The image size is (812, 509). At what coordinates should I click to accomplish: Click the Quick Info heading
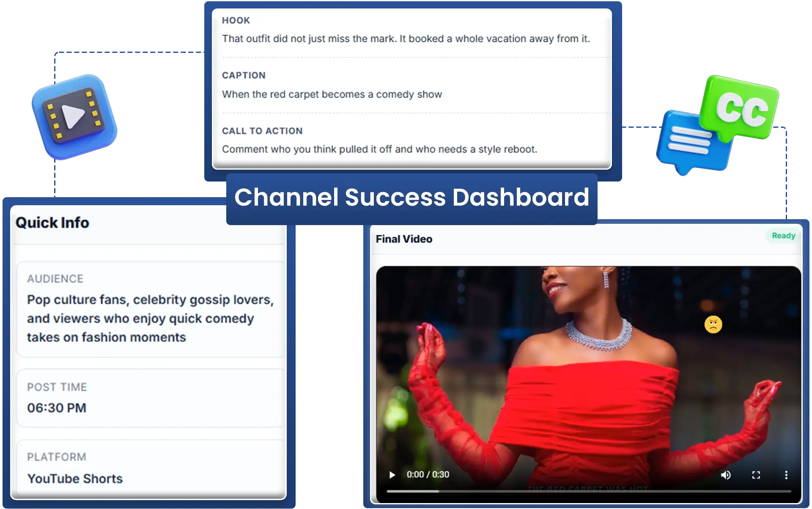click(x=52, y=223)
